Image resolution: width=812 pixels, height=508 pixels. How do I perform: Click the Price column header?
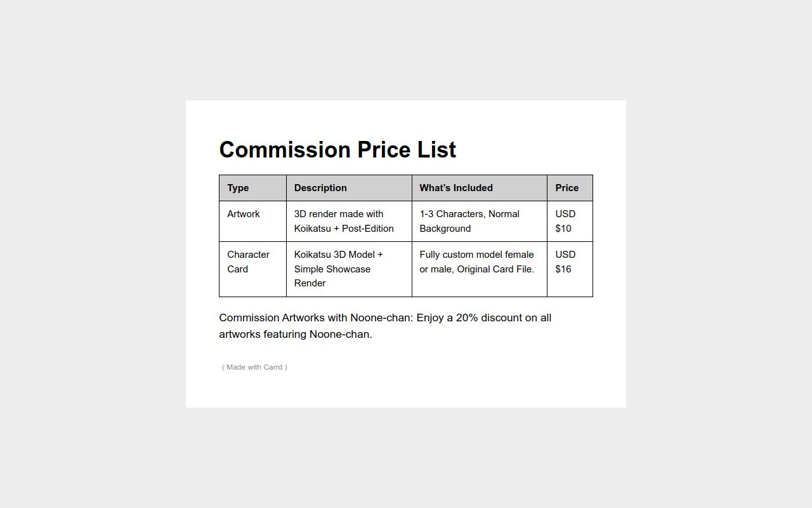pyautogui.click(x=566, y=188)
